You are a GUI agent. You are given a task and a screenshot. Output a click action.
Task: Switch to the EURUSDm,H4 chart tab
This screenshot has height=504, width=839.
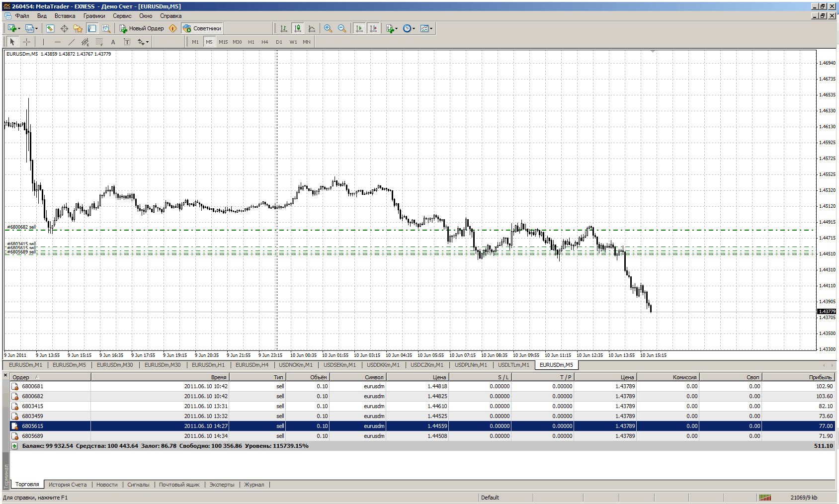pos(252,365)
